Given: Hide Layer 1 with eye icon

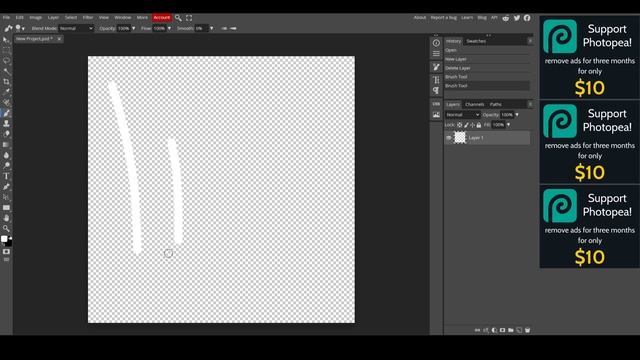Looking at the screenshot, I should click(x=449, y=138).
